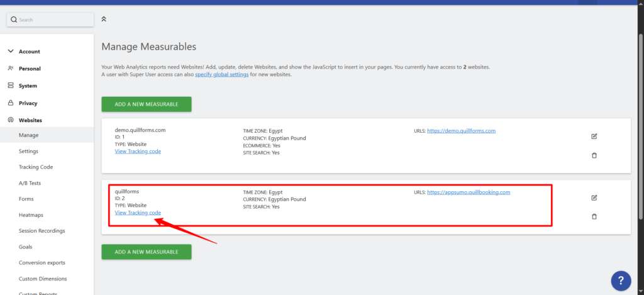Open the https://demo.quillforms.com URL link
The height and width of the screenshot is (295, 644).
(461, 131)
